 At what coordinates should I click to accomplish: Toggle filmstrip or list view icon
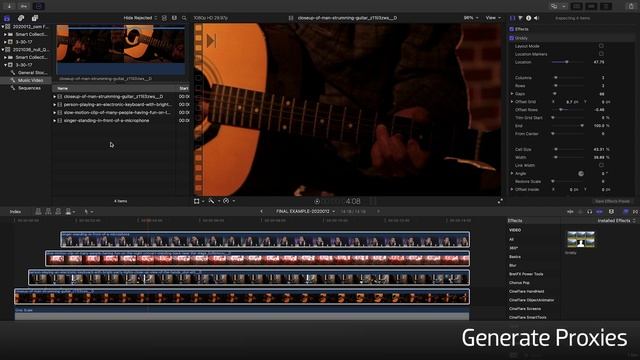pos(174,18)
